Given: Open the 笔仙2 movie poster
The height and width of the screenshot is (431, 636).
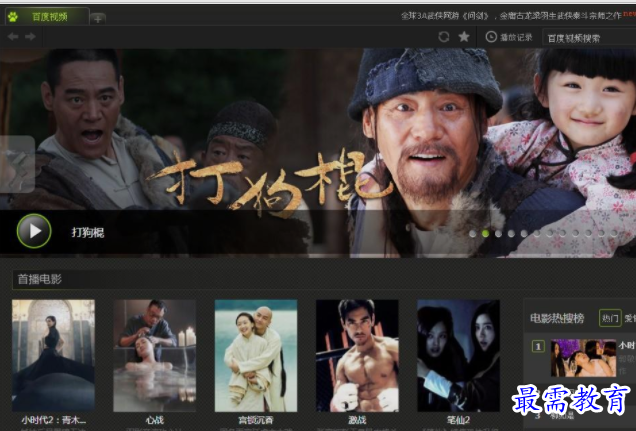Looking at the screenshot, I should tap(458, 356).
